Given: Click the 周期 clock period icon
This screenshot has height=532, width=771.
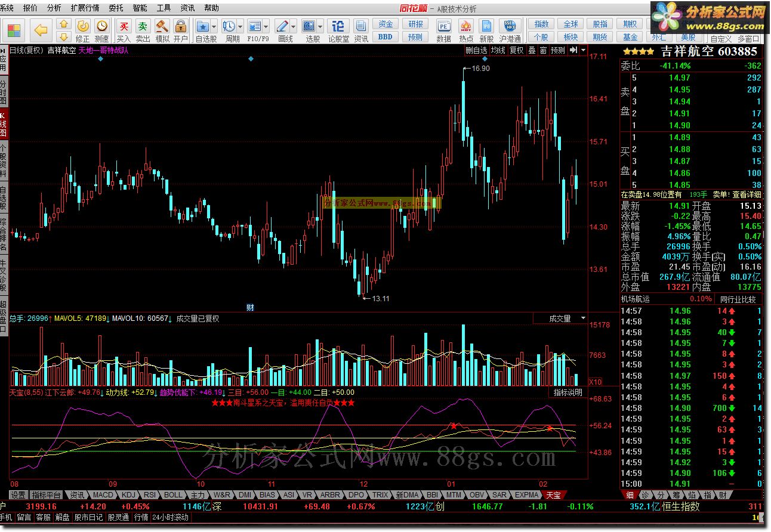Looking at the screenshot, I should tap(229, 26).
